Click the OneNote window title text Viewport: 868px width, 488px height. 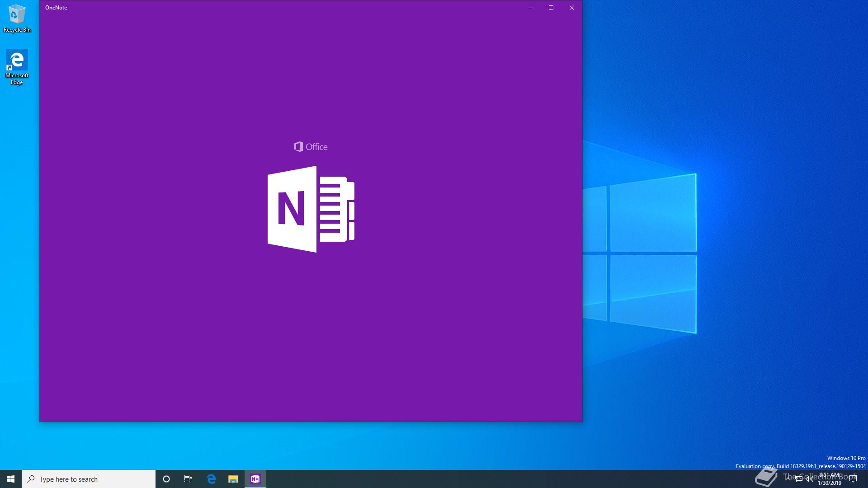tap(56, 8)
